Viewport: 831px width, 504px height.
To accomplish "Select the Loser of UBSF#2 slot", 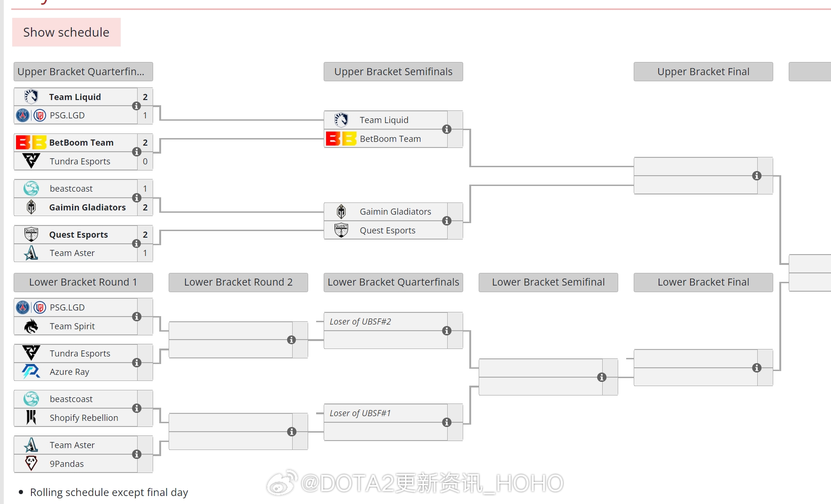I will pos(360,322).
